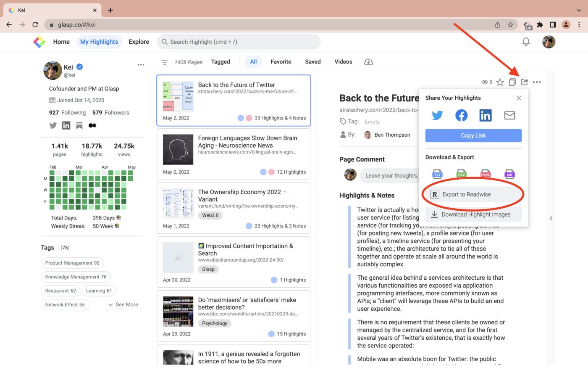Image resolution: width=588 pixels, height=368 pixels.
Task: Open Kei's LinkedIn profile icon
Action: pyautogui.click(x=66, y=125)
